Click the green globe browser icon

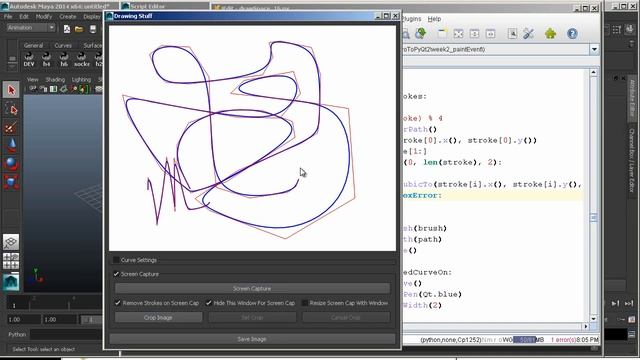420,33
